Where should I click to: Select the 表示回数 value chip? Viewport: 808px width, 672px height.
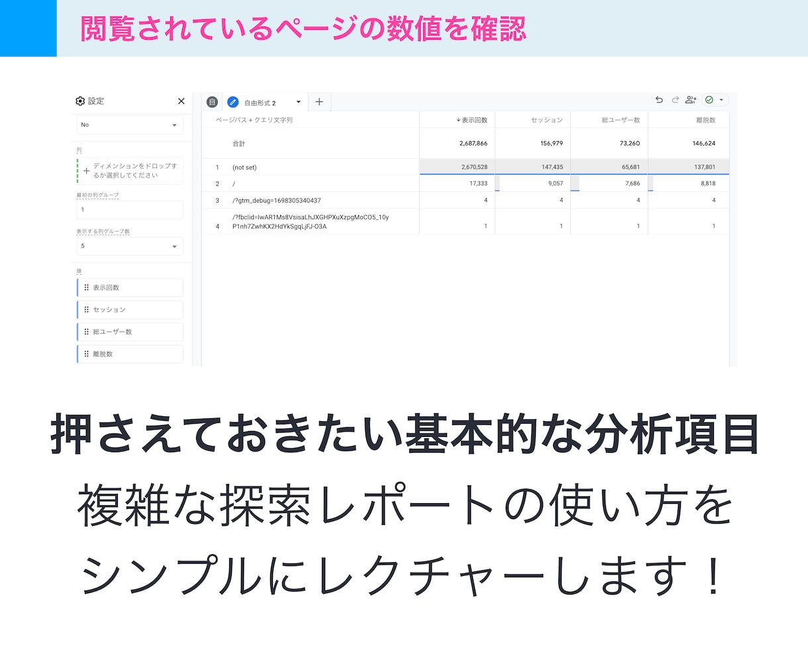coord(130,288)
